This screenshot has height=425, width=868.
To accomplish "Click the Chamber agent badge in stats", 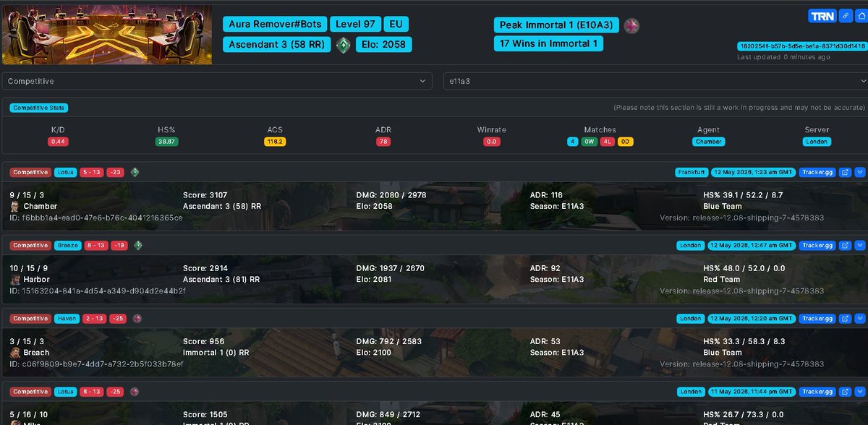I will coord(708,142).
